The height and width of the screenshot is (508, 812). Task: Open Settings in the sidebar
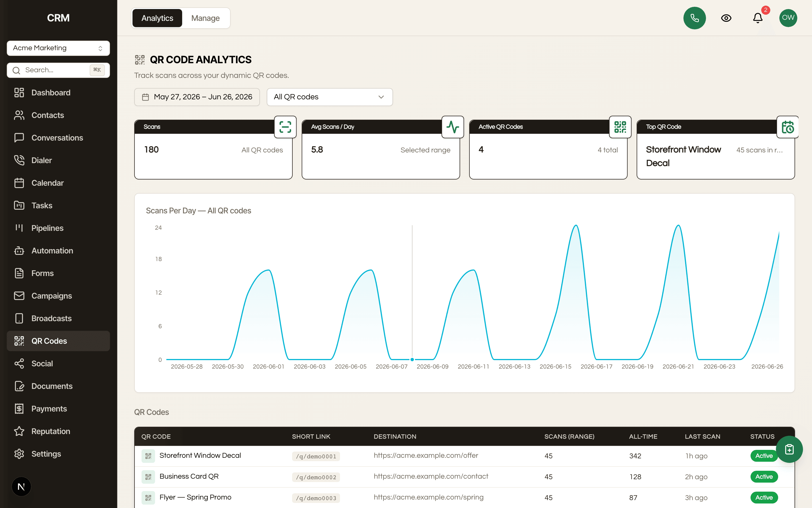point(58,454)
